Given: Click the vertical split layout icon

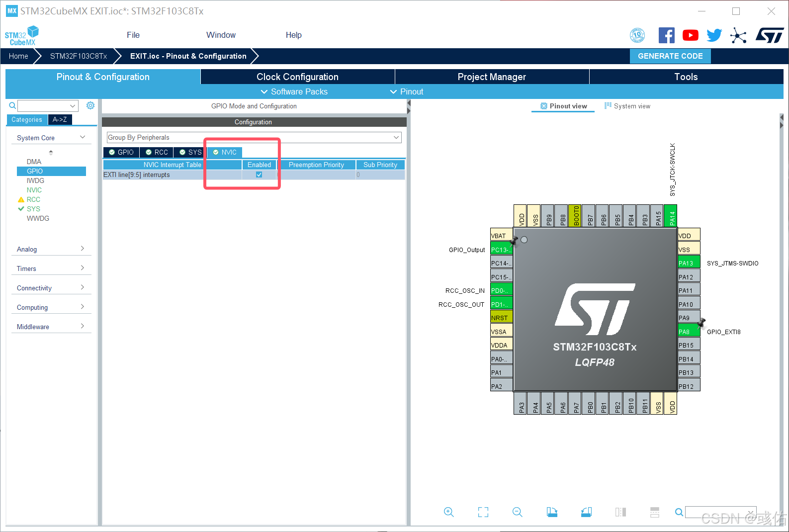Looking at the screenshot, I should pyautogui.click(x=620, y=512).
